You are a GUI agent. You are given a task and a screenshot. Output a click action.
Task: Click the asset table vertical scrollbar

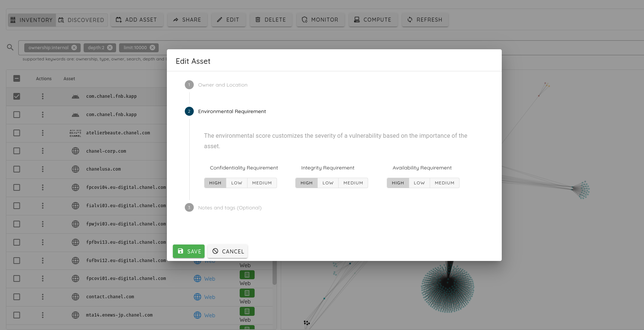coord(275,273)
